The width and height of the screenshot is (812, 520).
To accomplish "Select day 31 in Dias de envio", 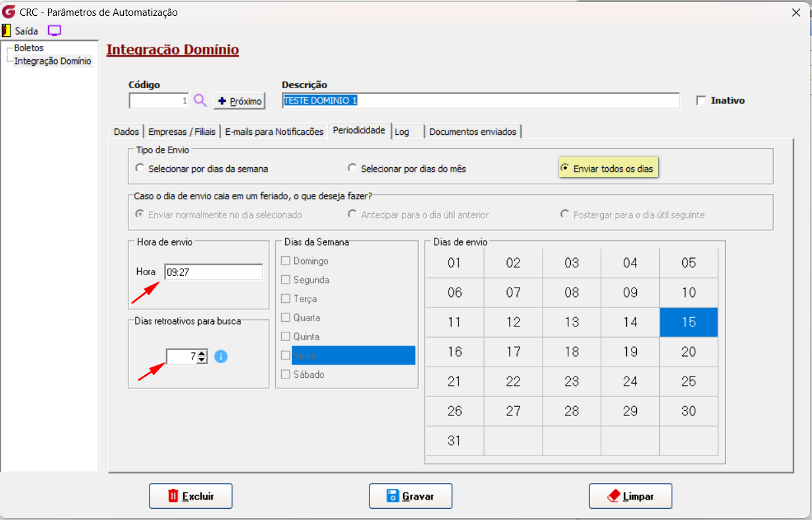I will click(454, 441).
